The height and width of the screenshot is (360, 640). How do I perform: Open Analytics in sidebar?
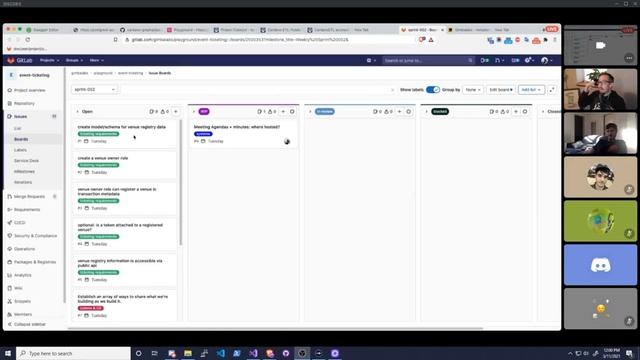click(x=22, y=275)
